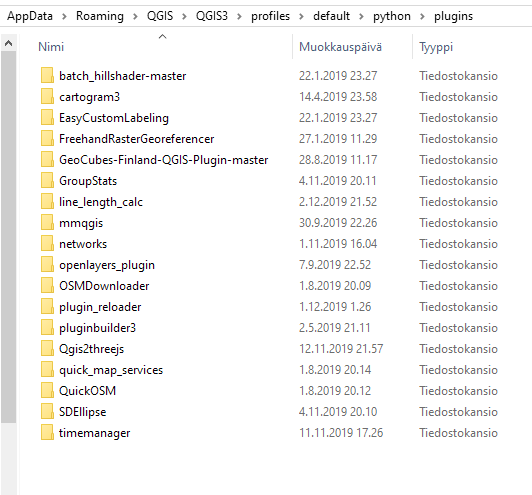This screenshot has width=532, height=495.
Task: Select the EasyCustomLabeling folder name
Action: point(114,118)
